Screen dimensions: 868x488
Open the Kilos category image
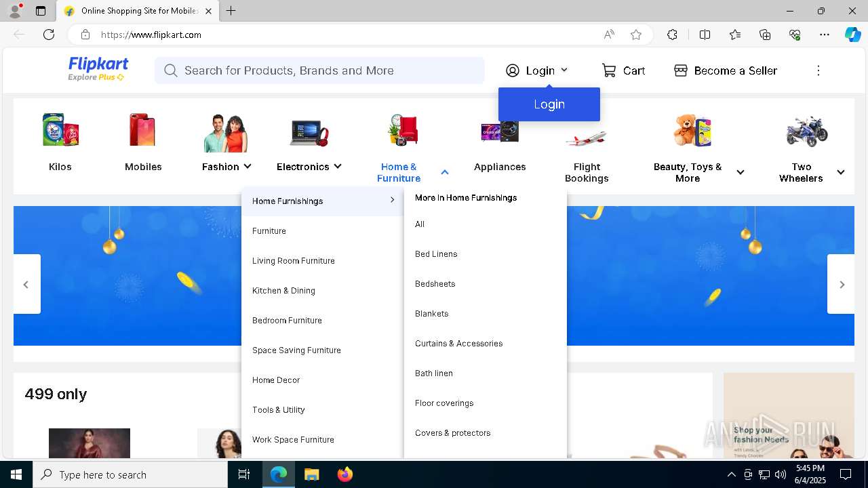point(60,130)
